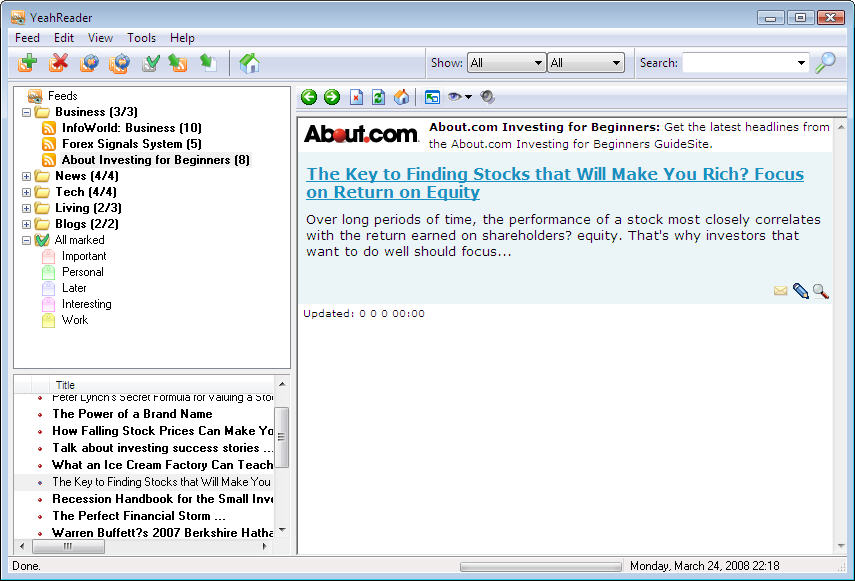Select the About Investing for Beginners feed
The height and width of the screenshot is (581, 855).
click(155, 160)
